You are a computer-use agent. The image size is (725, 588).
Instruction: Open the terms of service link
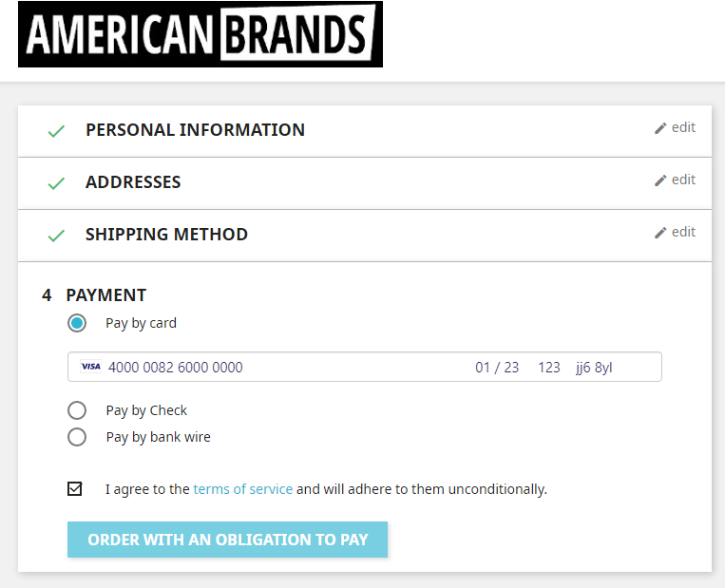click(242, 489)
